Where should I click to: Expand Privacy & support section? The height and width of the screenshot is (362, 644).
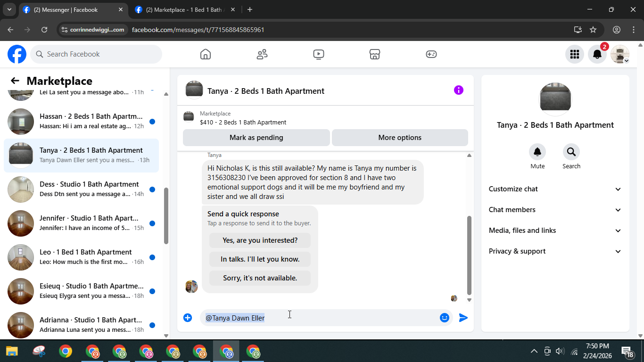555,251
